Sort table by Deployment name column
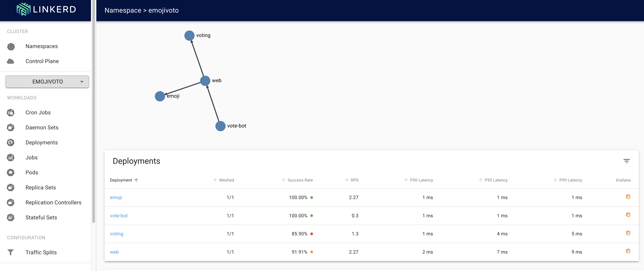This screenshot has width=644, height=271. pos(121,180)
